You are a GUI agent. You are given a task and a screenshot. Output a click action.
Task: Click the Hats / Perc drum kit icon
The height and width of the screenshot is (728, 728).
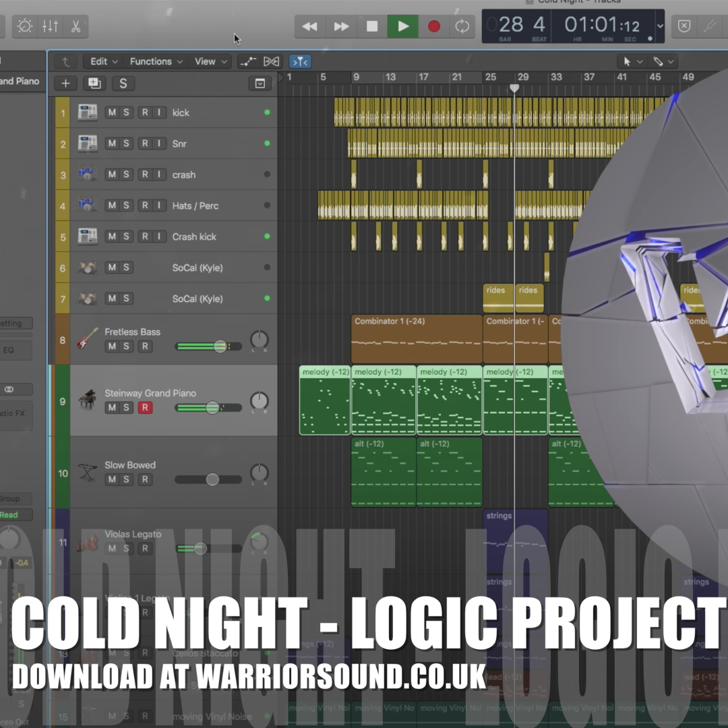coord(87,205)
